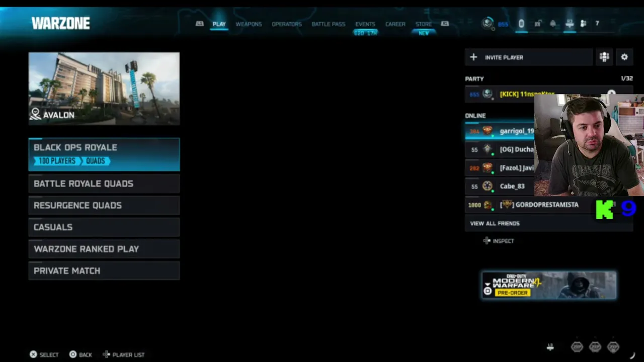Screen dimensions: 644x362
Task: Open the Modern Warfare 4 pre-order banner
Action: (549, 286)
